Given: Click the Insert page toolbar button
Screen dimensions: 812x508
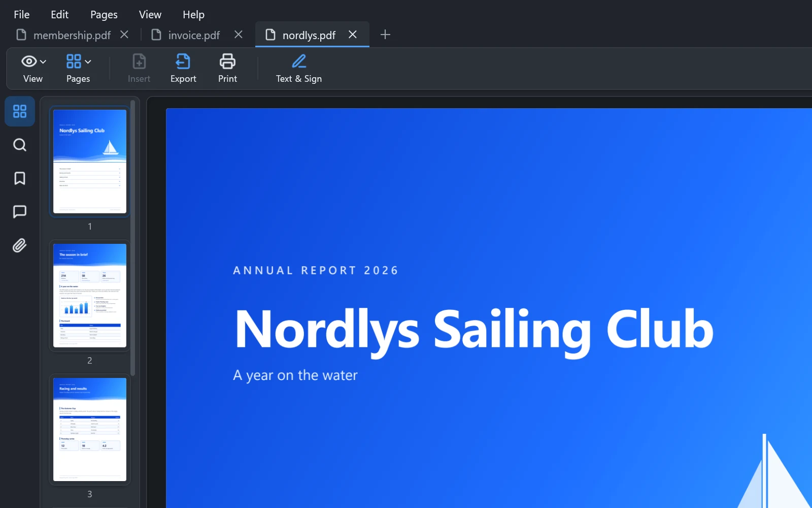Looking at the screenshot, I should [x=139, y=69].
